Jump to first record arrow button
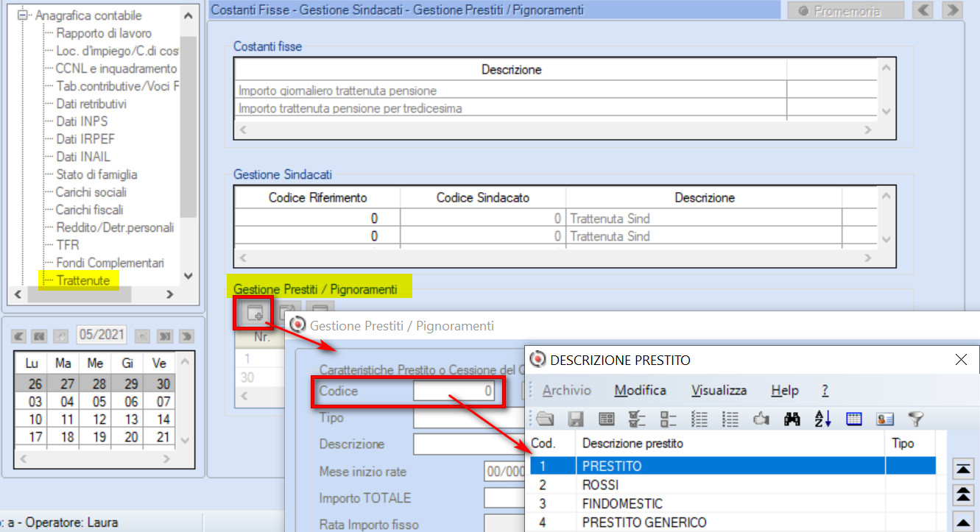 point(963,468)
